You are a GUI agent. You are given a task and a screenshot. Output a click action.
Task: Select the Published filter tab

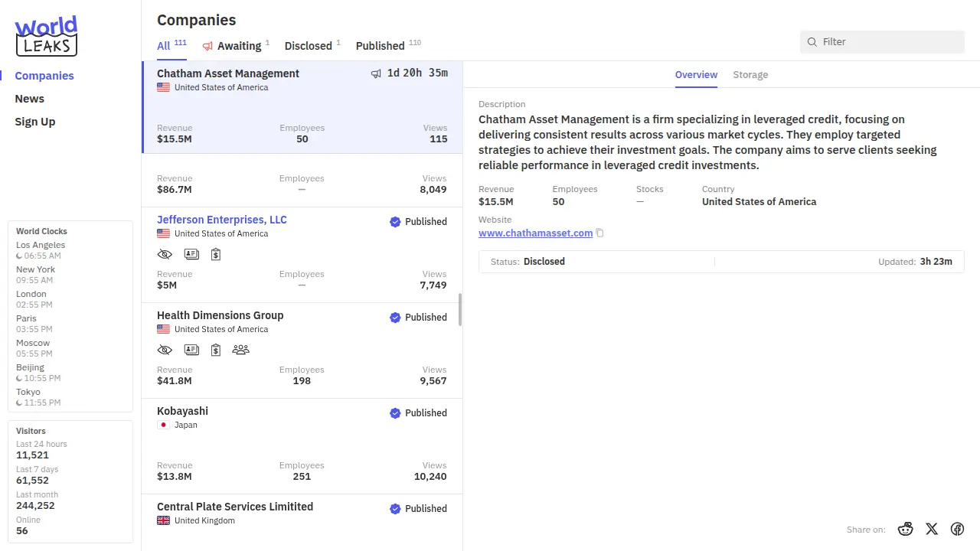[x=380, y=46]
